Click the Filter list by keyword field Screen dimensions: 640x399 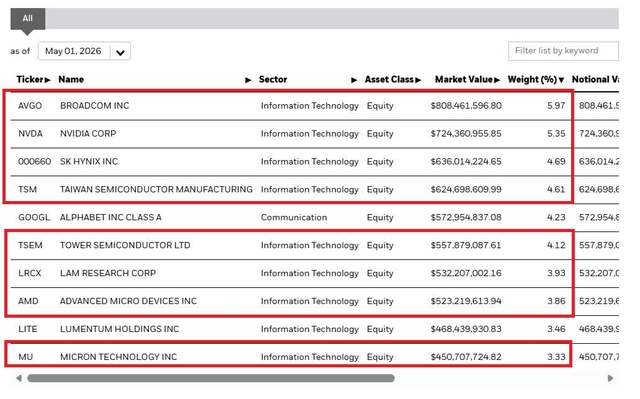pyautogui.click(x=563, y=51)
